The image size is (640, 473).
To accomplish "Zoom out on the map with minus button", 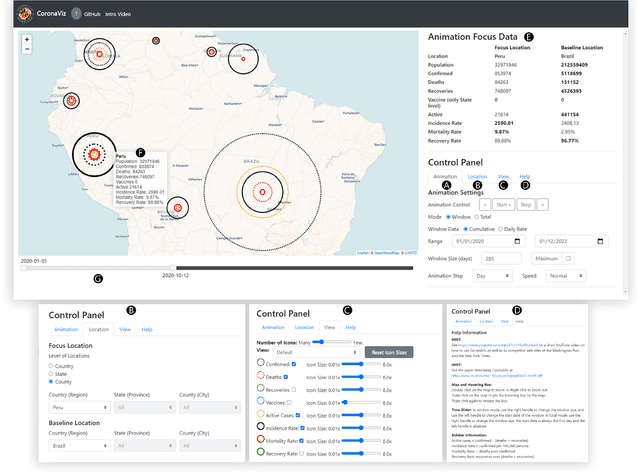I will tap(27, 50).
